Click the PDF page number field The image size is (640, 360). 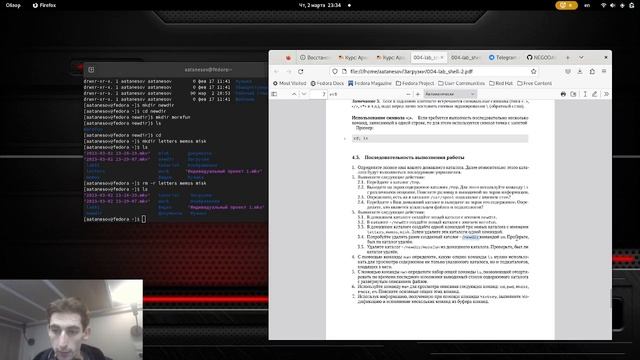(318, 94)
